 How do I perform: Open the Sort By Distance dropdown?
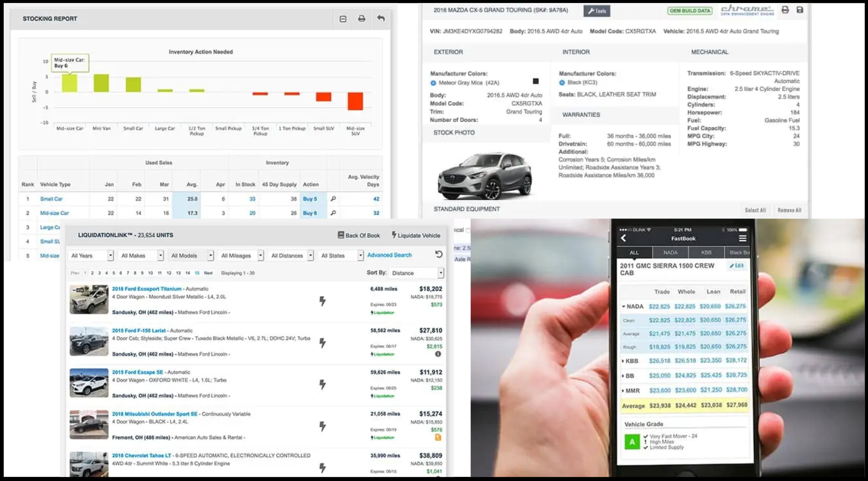click(416, 273)
